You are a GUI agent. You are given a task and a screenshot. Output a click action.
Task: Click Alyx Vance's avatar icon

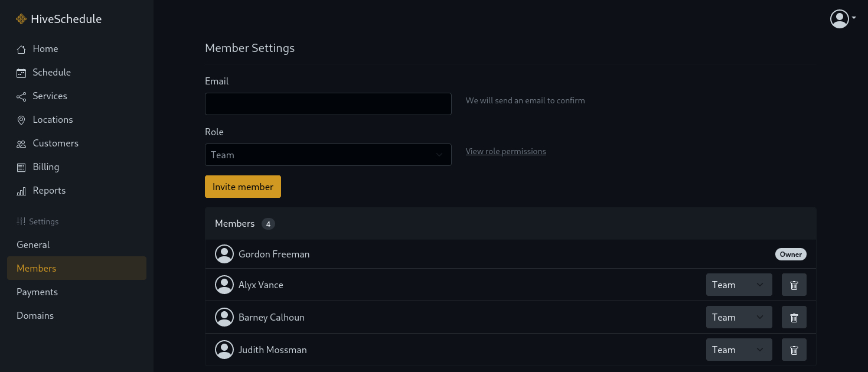(224, 285)
